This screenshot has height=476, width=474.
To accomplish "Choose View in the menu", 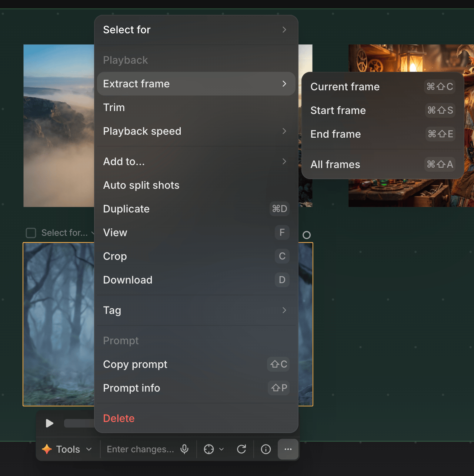I will pyautogui.click(x=196, y=232).
